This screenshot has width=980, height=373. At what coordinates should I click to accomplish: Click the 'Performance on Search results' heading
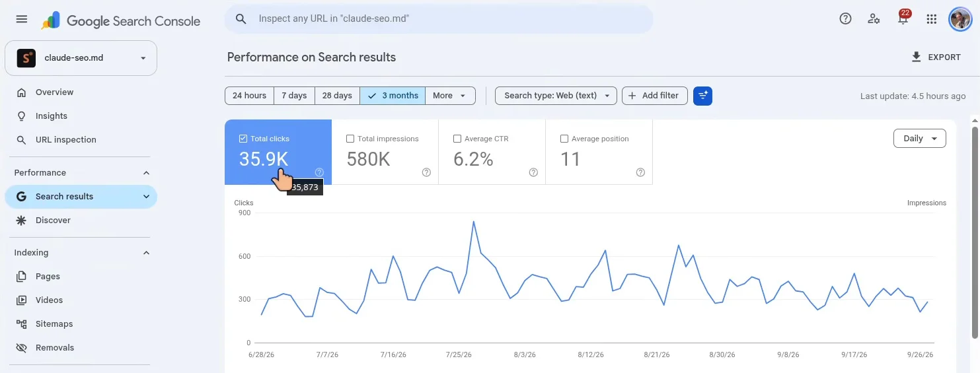coord(311,57)
